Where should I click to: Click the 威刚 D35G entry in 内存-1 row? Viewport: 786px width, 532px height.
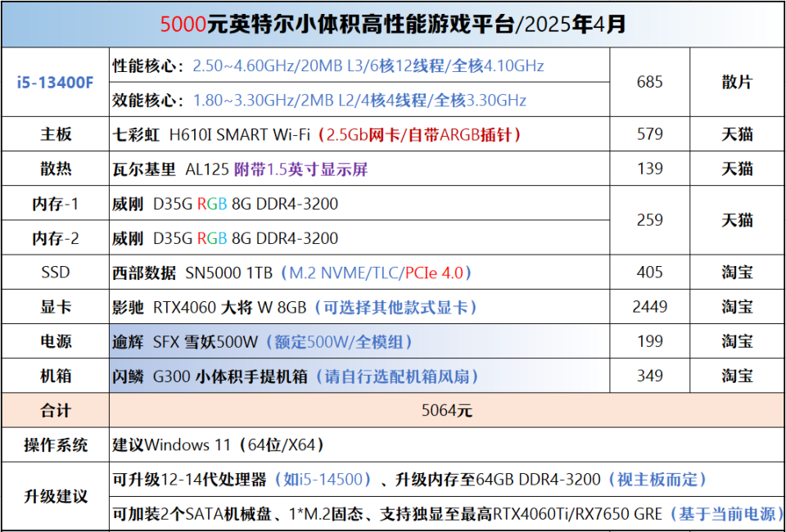tap(225, 204)
